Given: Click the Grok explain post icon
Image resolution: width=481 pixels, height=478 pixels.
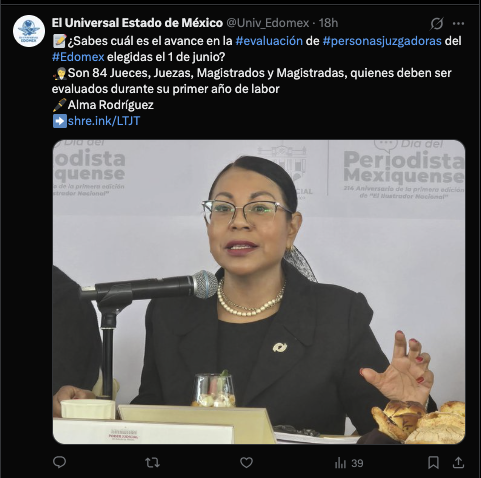Looking at the screenshot, I should 436,23.
